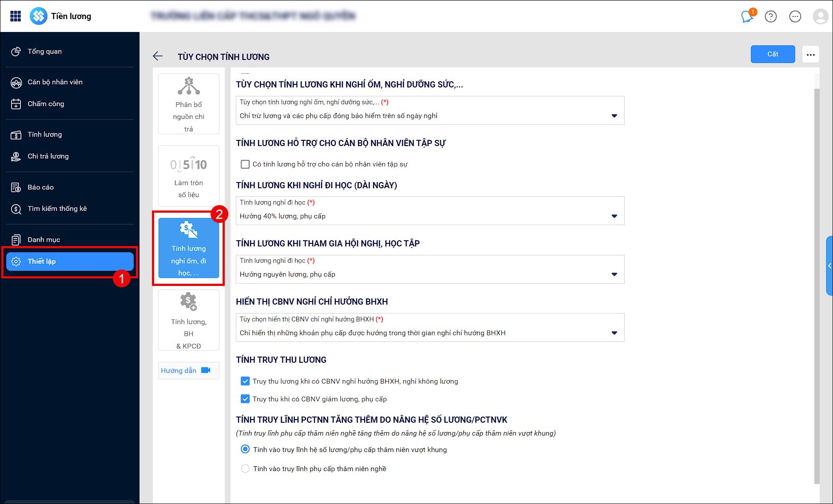The width and height of the screenshot is (833, 504).
Task: Select Tính vào truy lĩnh phụ cấp thâm niên nghề
Action: [x=245, y=468]
